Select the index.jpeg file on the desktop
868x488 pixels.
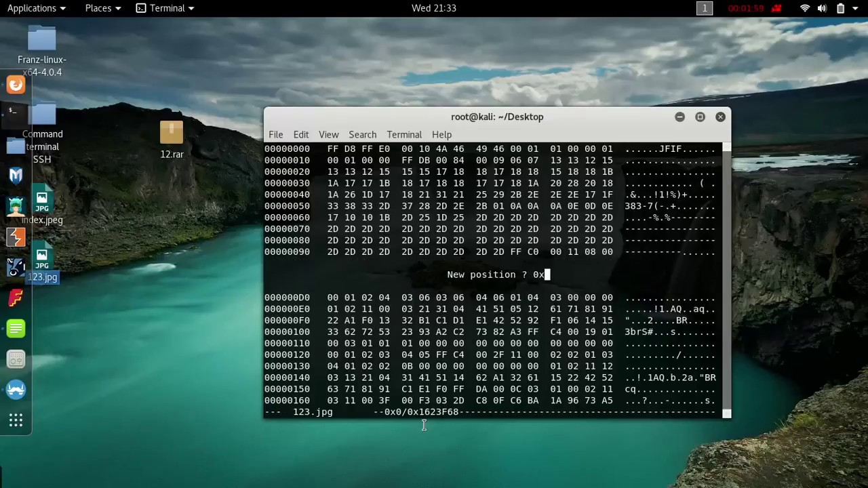tap(42, 205)
